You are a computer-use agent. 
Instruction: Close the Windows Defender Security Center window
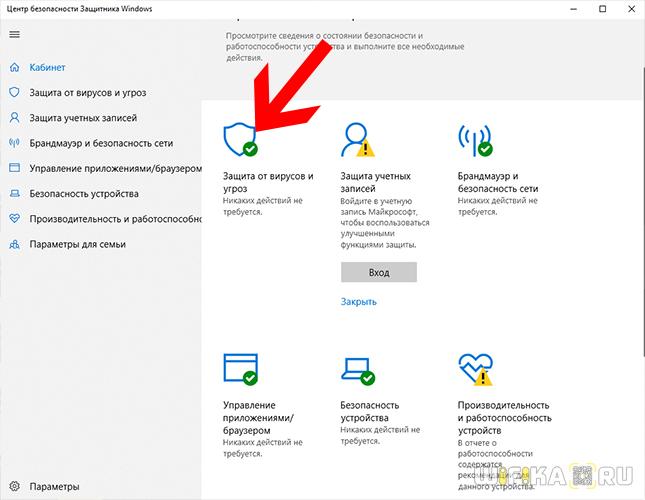coord(632,9)
